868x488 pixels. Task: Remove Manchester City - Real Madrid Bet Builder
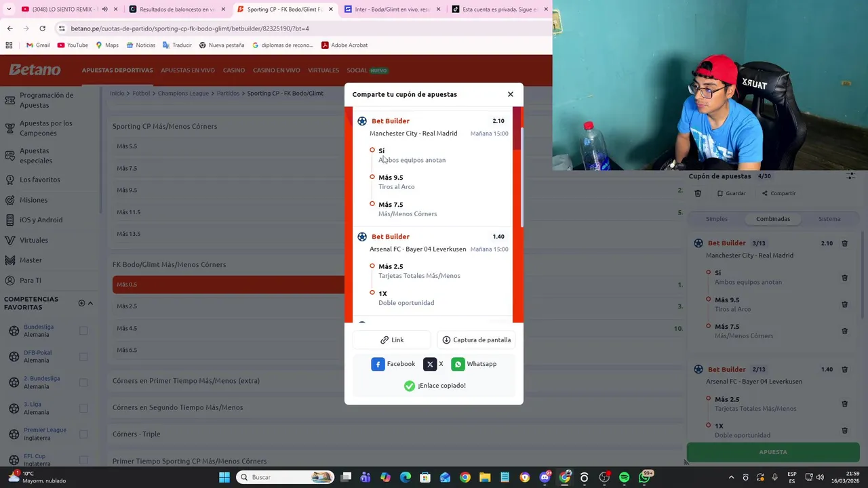point(844,243)
